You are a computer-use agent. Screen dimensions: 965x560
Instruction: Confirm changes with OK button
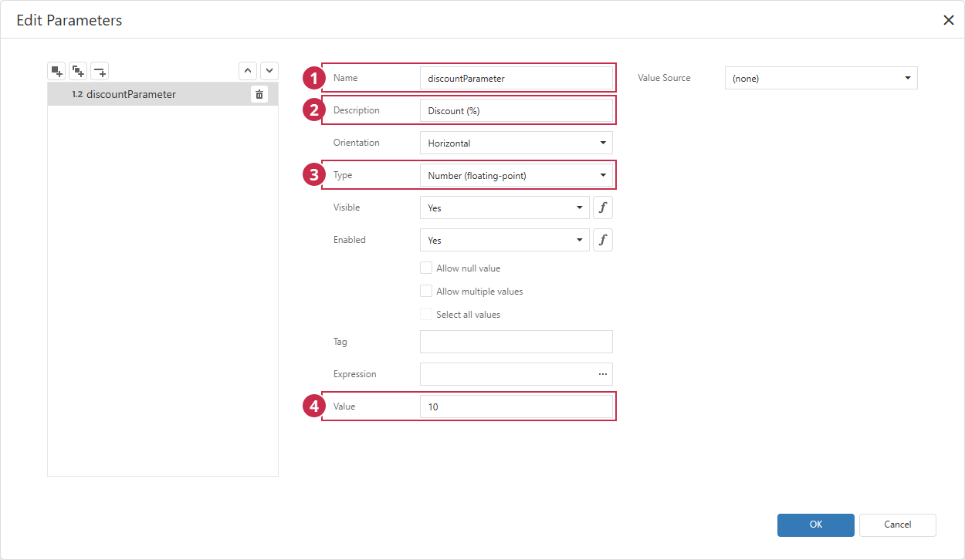point(816,525)
